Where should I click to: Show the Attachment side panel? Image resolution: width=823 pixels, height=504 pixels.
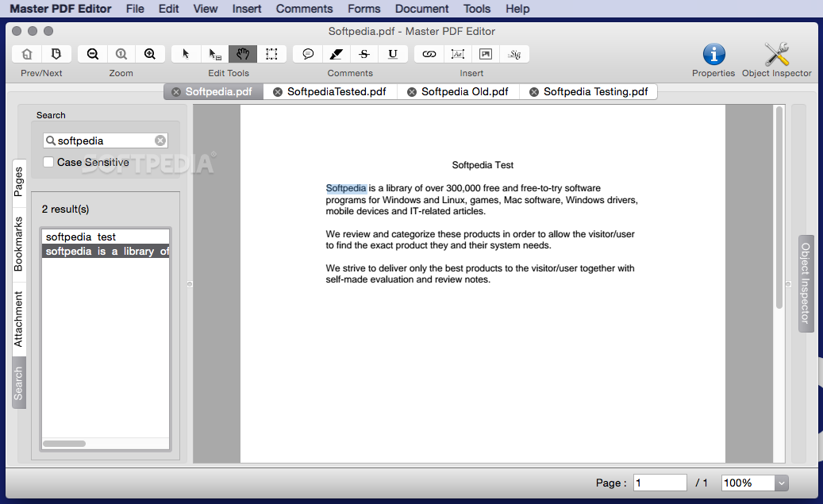19,319
